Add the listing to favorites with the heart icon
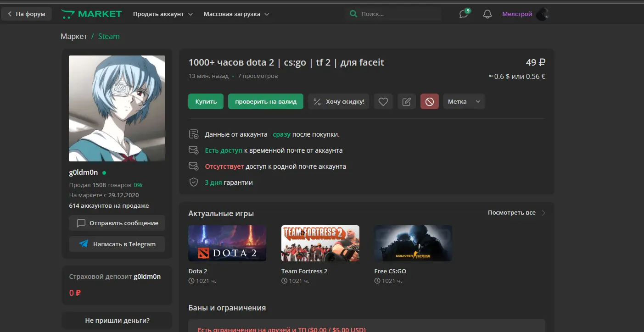Viewport: 644px width, 332px height. 383,101
